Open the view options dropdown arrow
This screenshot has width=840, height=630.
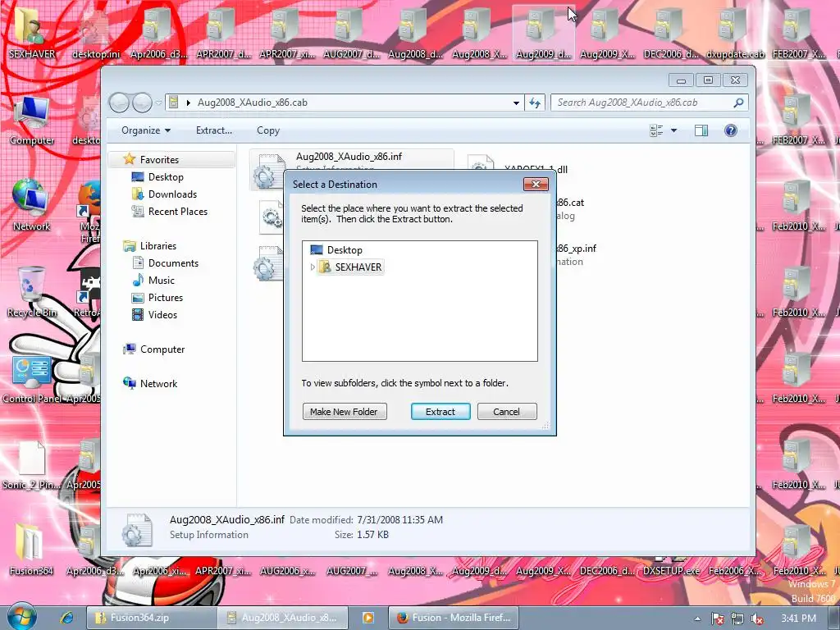tap(674, 130)
